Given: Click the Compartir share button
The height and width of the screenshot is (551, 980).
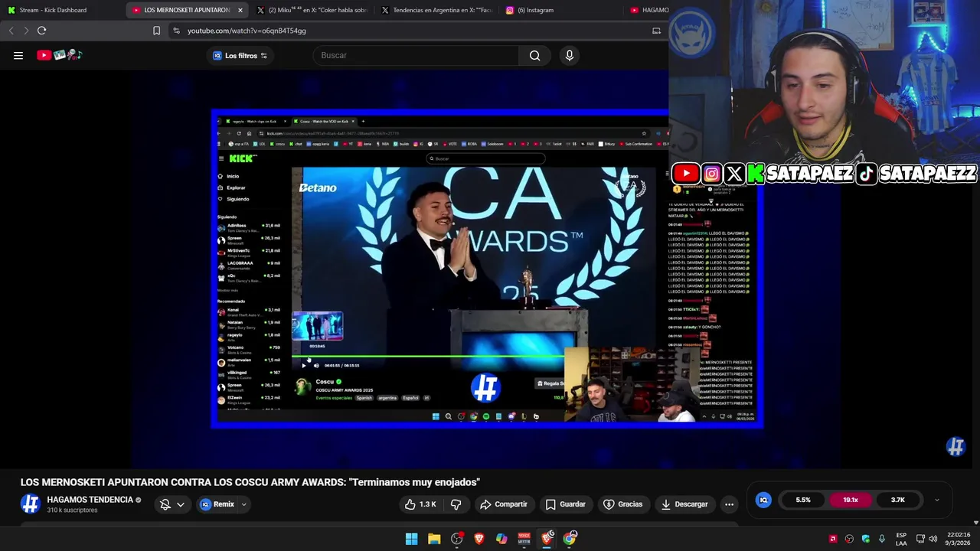Looking at the screenshot, I should [x=503, y=504].
